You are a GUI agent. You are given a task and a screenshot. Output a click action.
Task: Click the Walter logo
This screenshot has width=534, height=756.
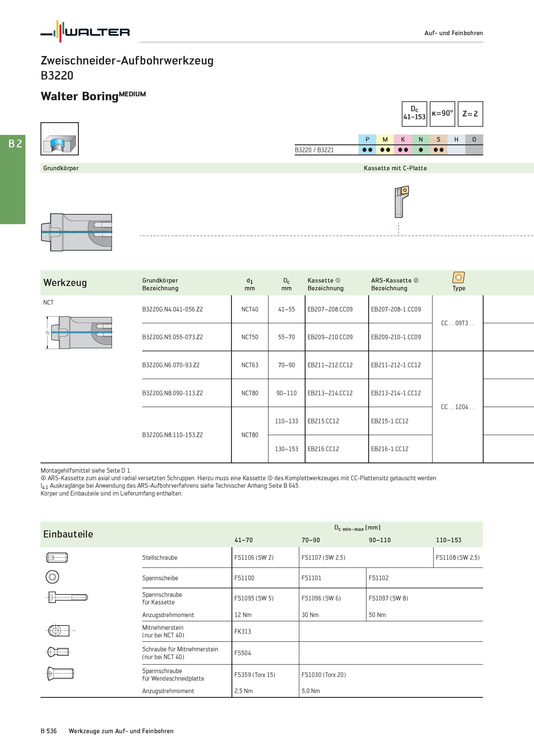(x=85, y=31)
